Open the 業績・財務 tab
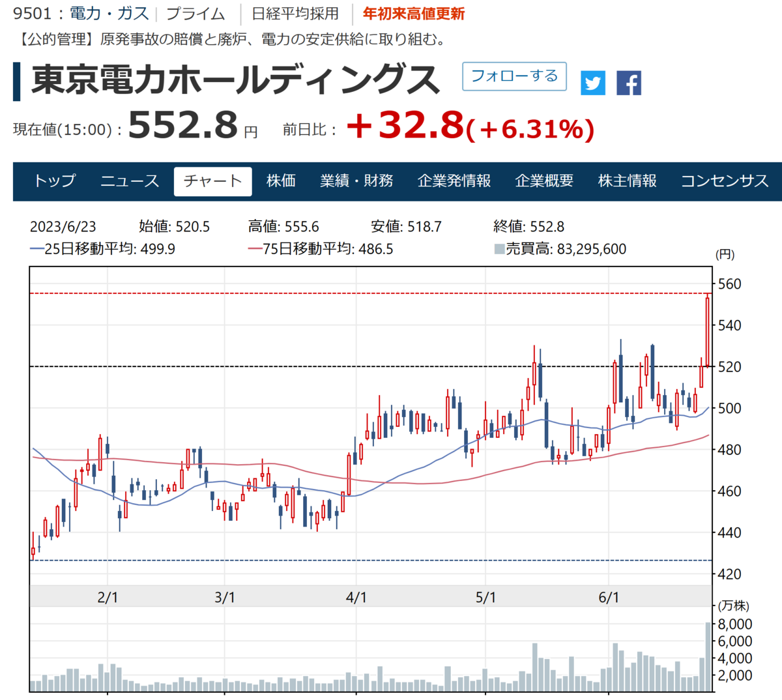Screen dimensions: 782x700 pyautogui.click(x=356, y=181)
